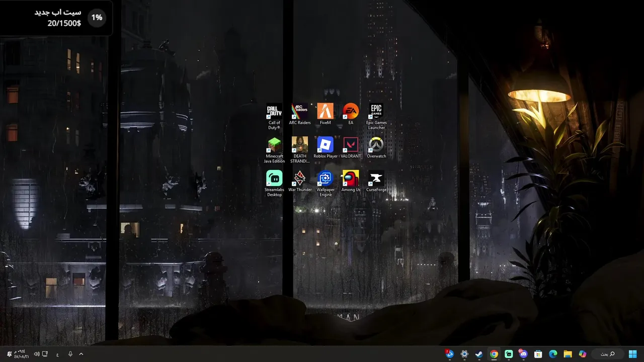Image resolution: width=644 pixels, height=362 pixels.
Task: Select the Minecraft Java Edition icon
Action: (274, 150)
